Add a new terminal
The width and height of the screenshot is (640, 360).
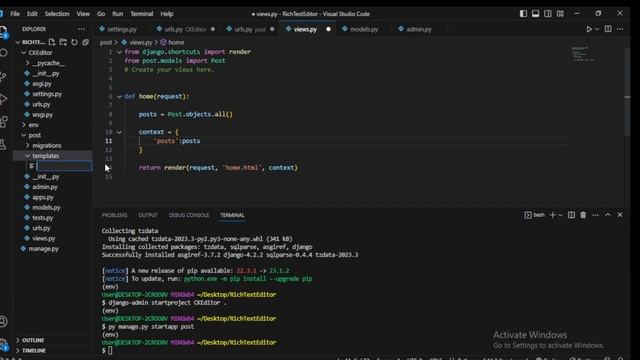(552, 215)
